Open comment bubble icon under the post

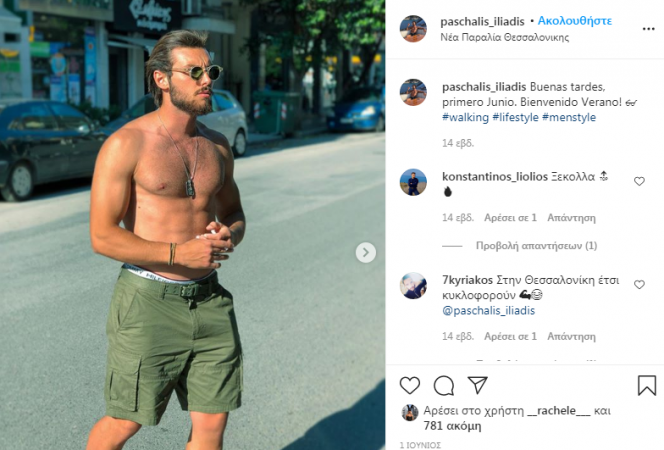444,386
